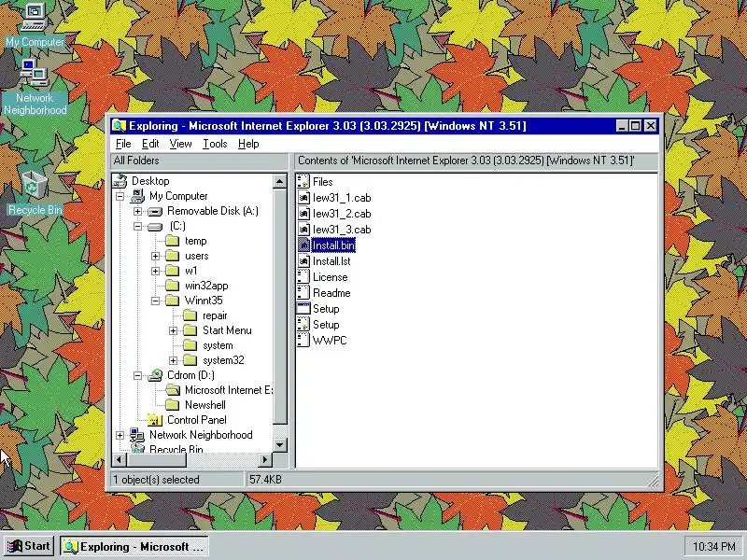Click the folder tree scroll up arrow
The image size is (747, 560).
tap(279, 181)
